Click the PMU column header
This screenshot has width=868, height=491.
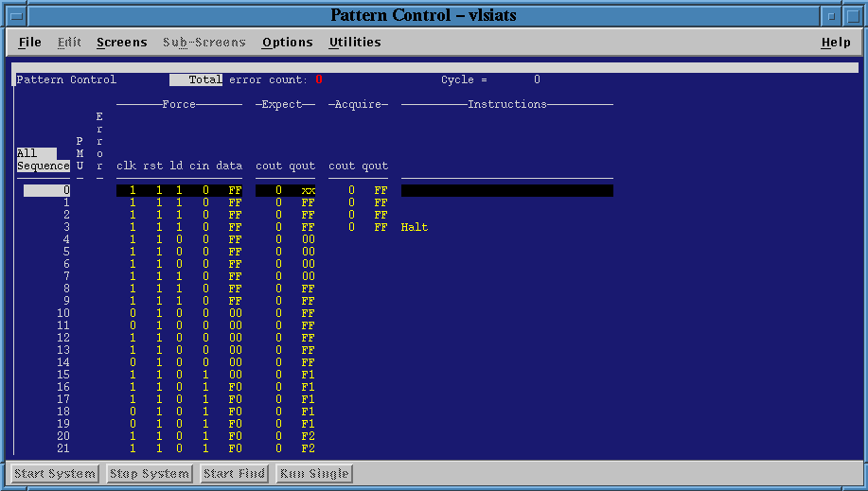(80, 153)
